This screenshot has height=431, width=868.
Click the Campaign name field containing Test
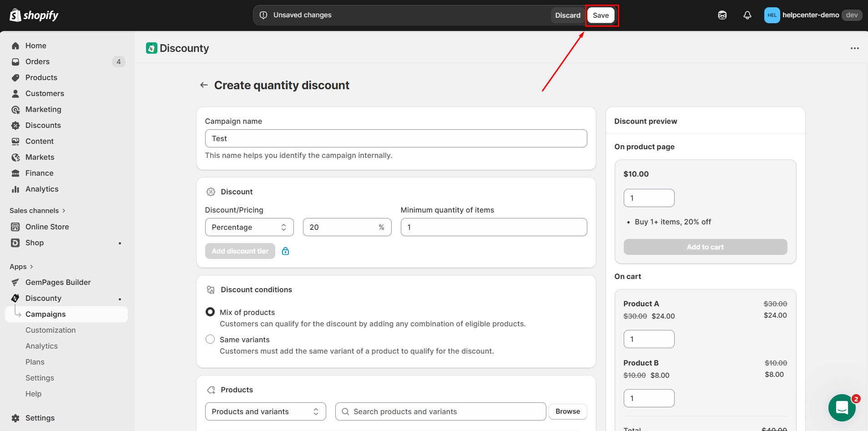click(395, 138)
